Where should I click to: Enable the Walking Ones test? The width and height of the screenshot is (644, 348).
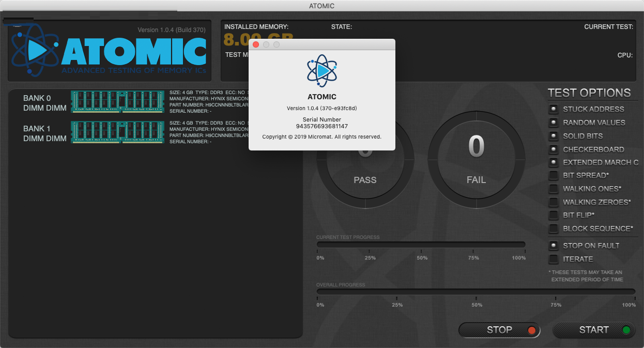pos(554,189)
